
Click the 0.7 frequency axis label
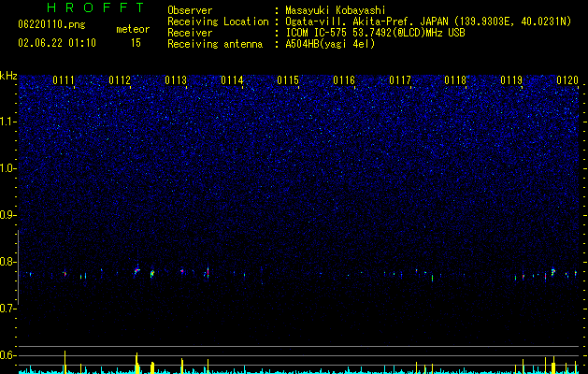8,309
